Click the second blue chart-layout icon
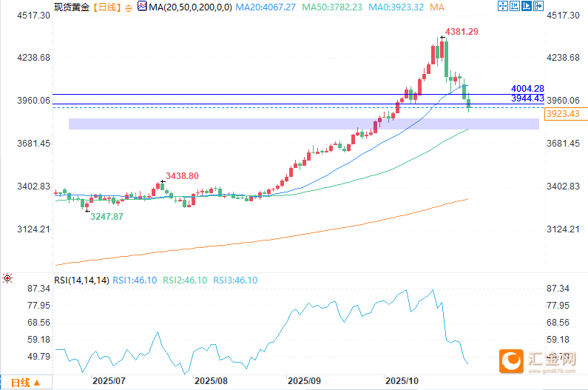The height and width of the screenshot is (390, 588). pyautogui.click(x=515, y=6)
